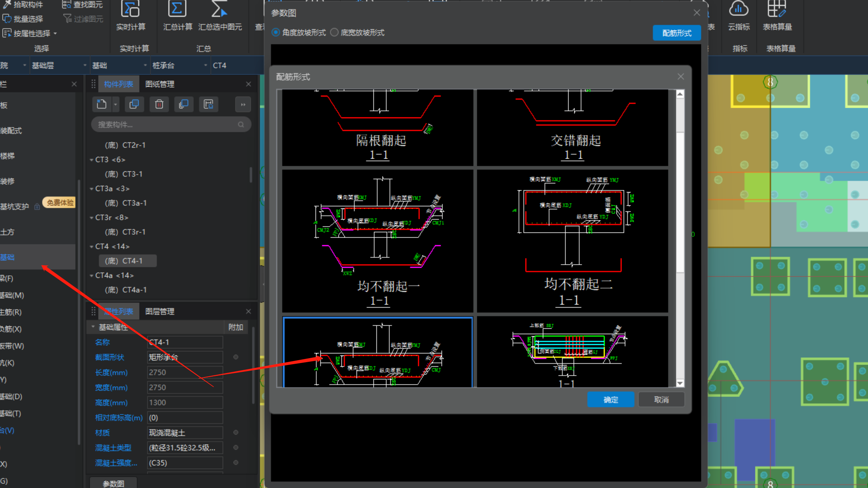This screenshot has height=488, width=868.
Task: Switch to the 构件列表 tab
Action: click(x=119, y=84)
